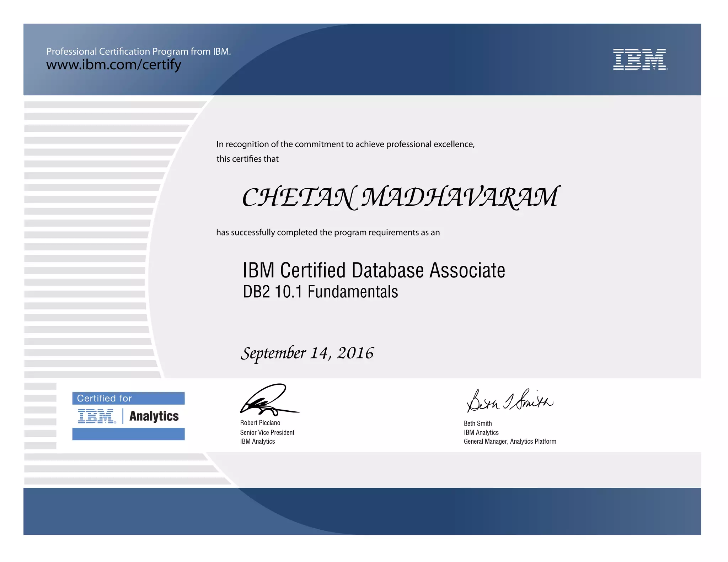Open the www.ibm.com/certify link
728x562 pixels.
tap(114, 65)
